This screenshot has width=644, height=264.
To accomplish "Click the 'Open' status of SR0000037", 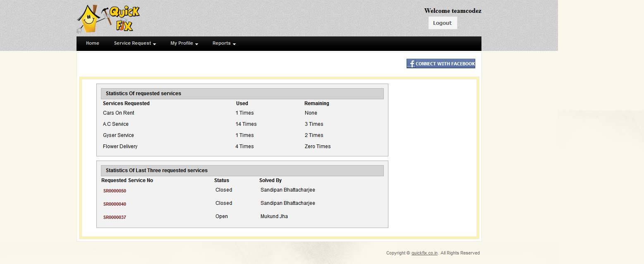I will pos(222,216).
